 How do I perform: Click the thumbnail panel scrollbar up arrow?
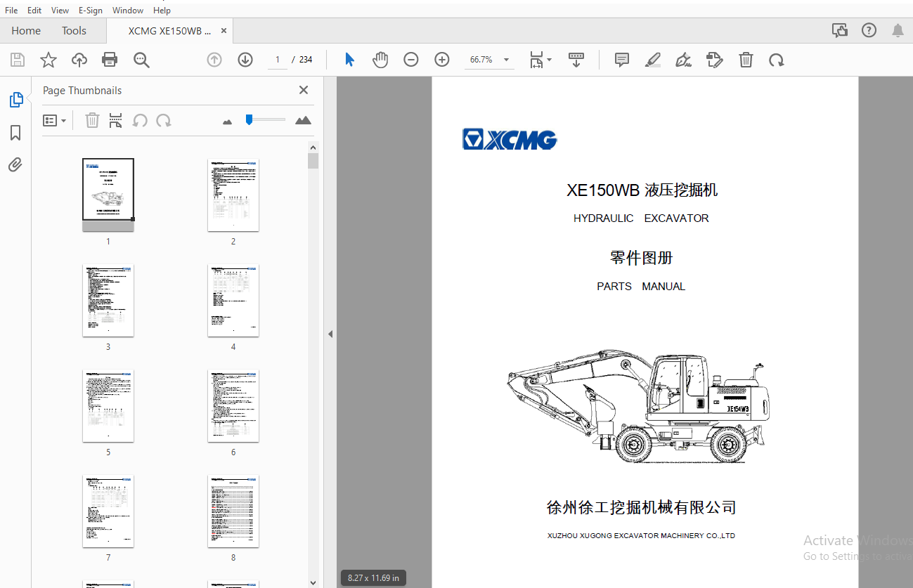pos(313,147)
